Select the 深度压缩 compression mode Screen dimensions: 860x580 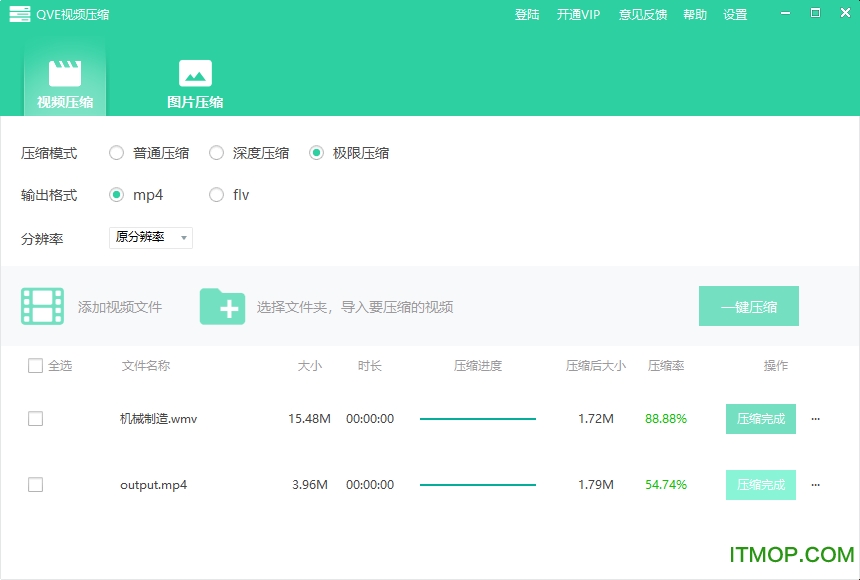coord(216,153)
